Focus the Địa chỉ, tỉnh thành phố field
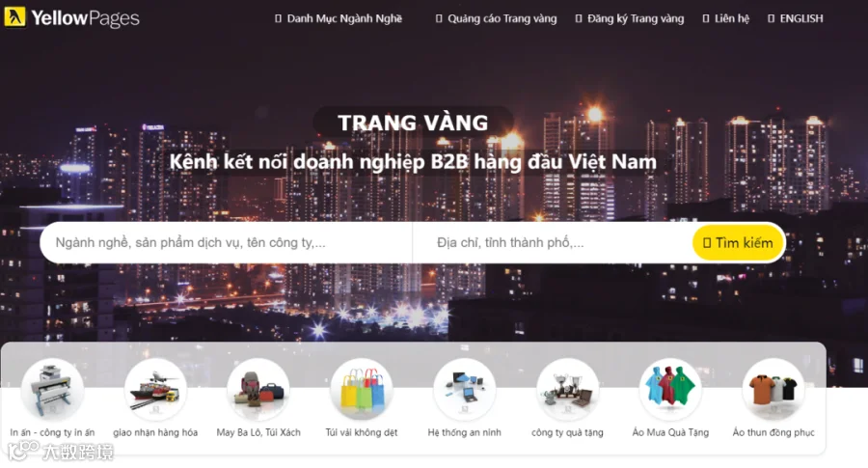The image size is (868, 468). click(x=553, y=242)
